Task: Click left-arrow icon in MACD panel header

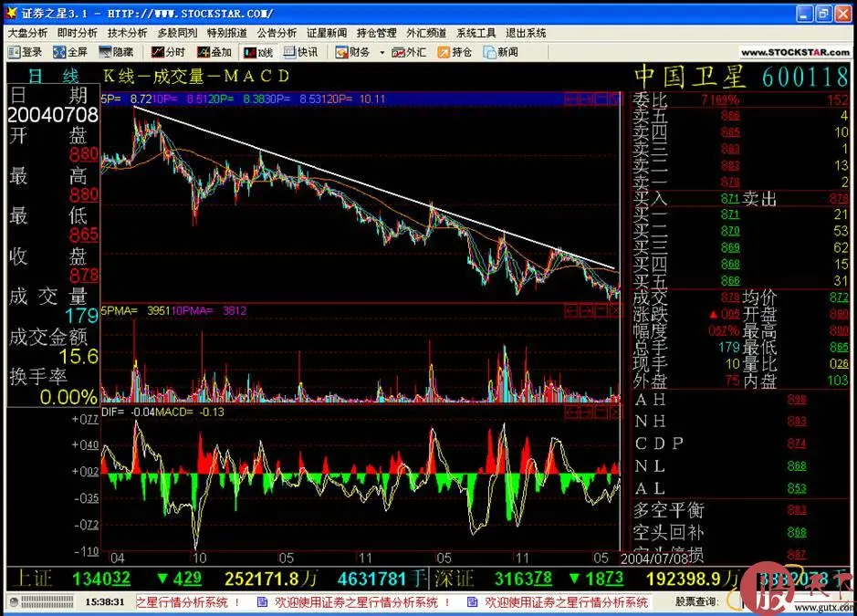Action: pos(571,412)
